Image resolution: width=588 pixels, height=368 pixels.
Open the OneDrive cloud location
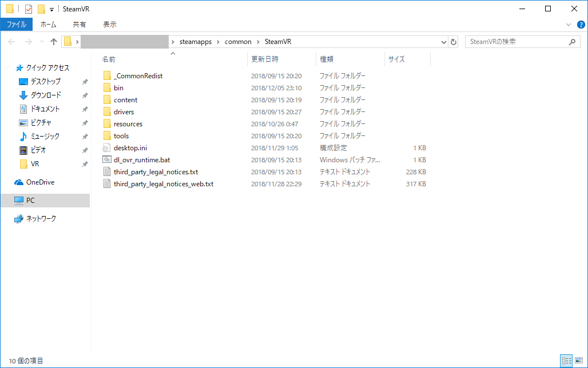point(40,182)
